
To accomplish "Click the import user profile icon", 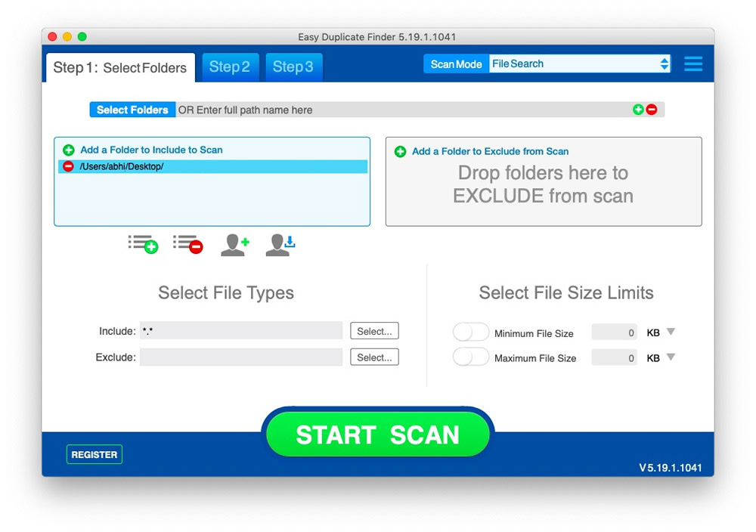I will (x=280, y=245).
